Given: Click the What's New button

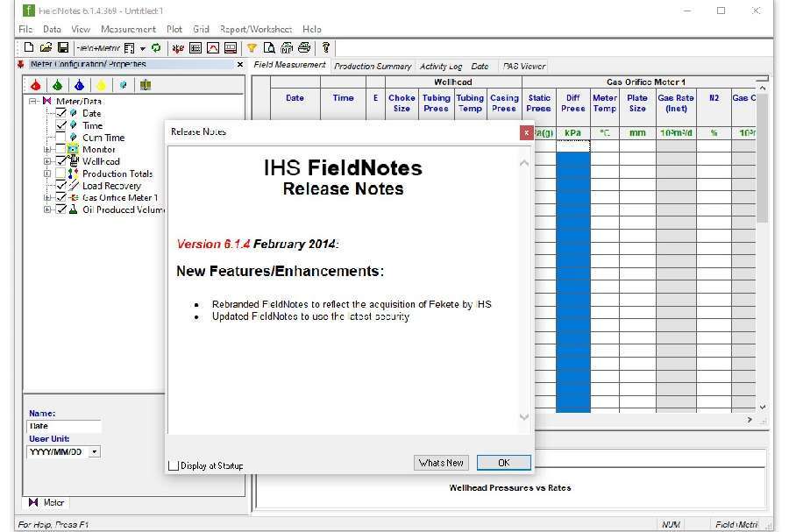Looking at the screenshot, I should [x=441, y=462].
